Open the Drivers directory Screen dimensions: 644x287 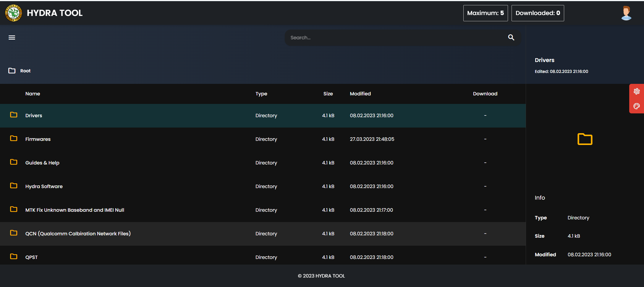34,115
